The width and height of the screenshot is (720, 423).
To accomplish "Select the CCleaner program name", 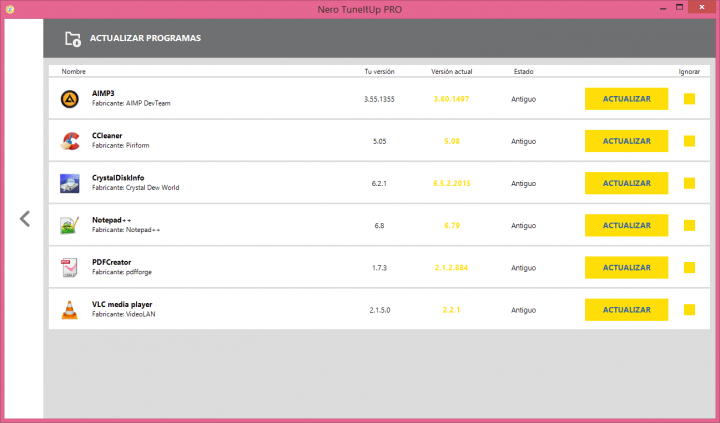I will (107, 136).
